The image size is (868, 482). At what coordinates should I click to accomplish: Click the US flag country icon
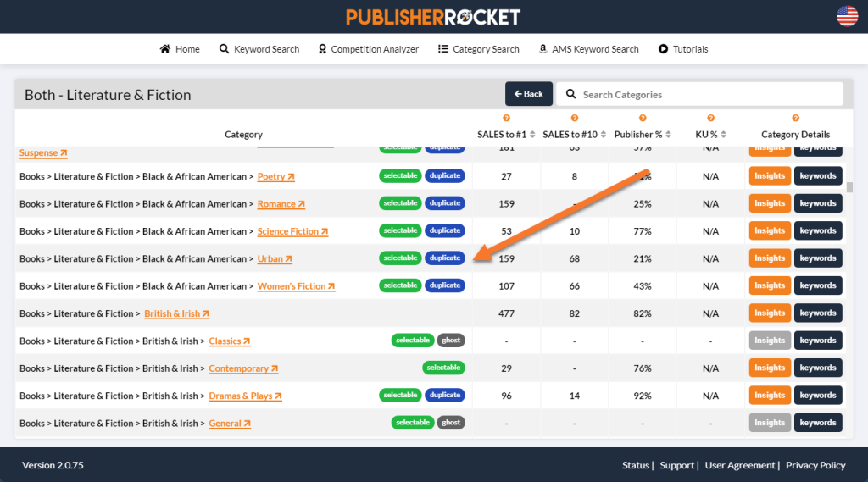[847, 16]
